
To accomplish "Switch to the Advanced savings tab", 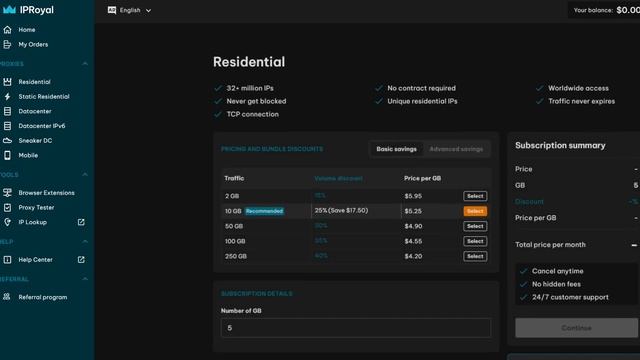I will coord(456,149).
